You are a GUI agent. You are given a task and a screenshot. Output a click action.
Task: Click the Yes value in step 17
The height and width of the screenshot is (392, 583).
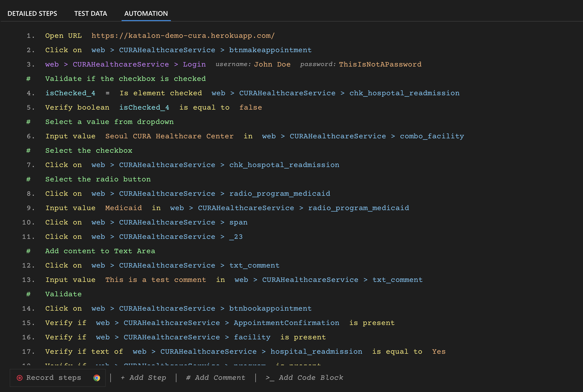[x=438, y=352]
